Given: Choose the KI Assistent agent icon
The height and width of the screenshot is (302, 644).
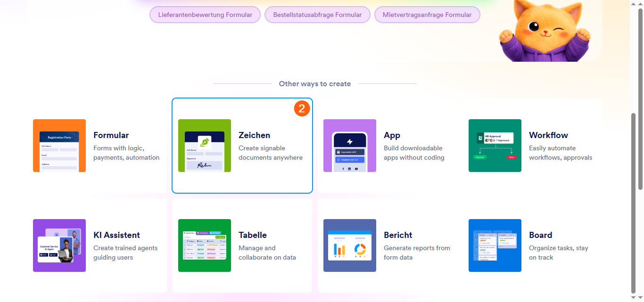Looking at the screenshot, I should coord(59,245).
